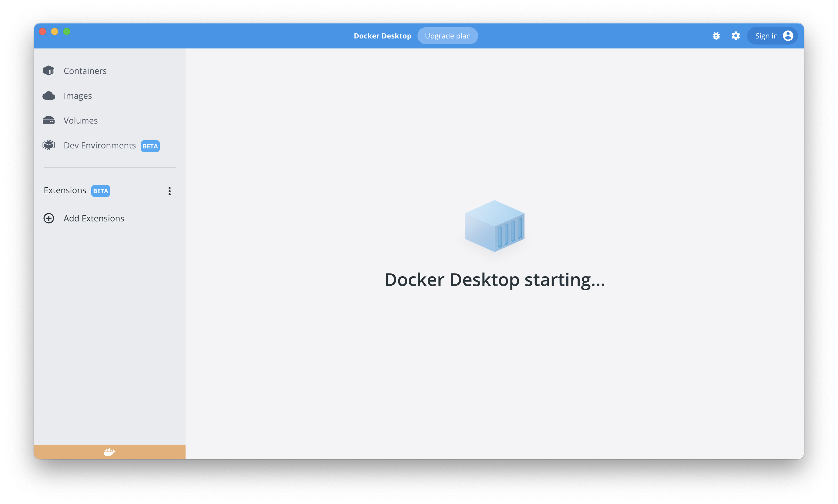Click the large container illustration
The width and height of the screenshot is (838, 504).
point(494,226)
